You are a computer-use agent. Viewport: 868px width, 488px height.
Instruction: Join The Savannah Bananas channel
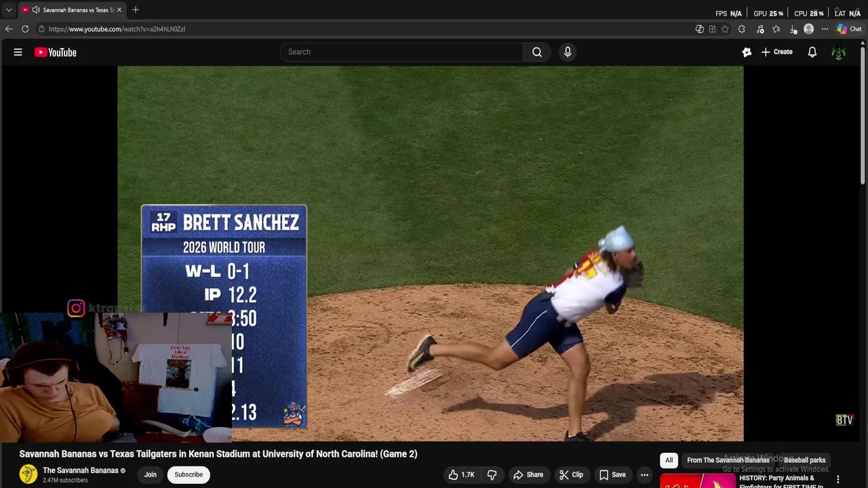(x=150, y=475)
